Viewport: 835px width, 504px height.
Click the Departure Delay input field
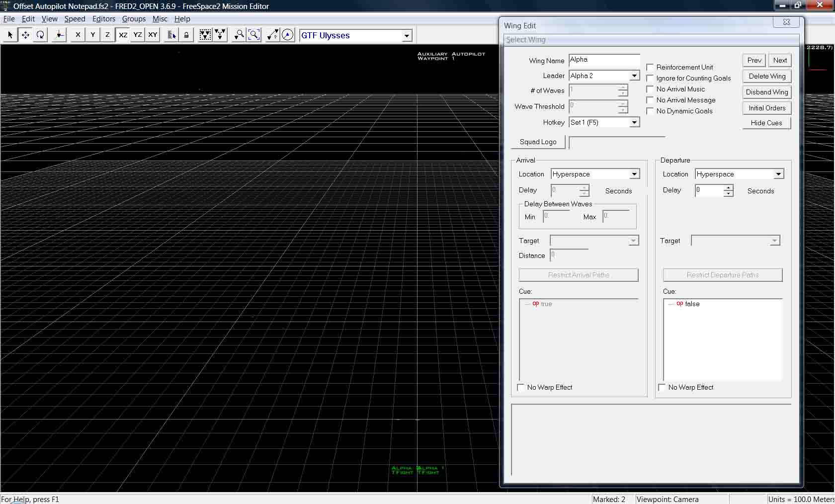tap(709, 190)
